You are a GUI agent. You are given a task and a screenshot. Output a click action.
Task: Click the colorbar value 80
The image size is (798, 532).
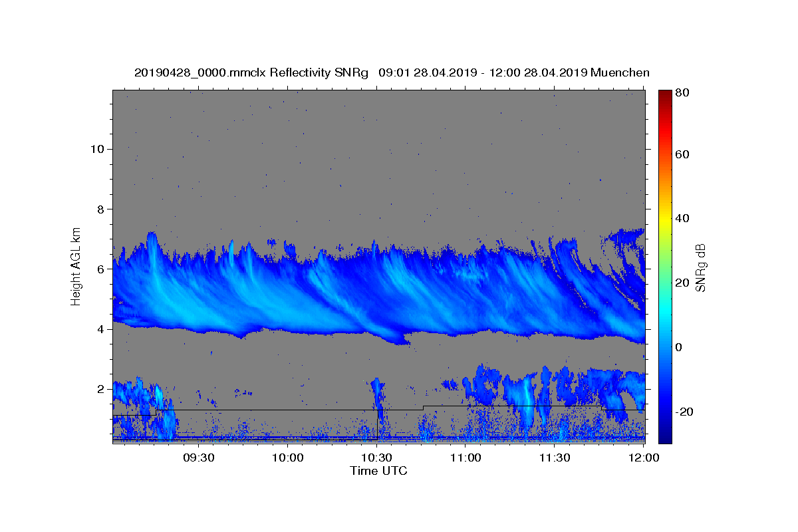pos(682,92)
